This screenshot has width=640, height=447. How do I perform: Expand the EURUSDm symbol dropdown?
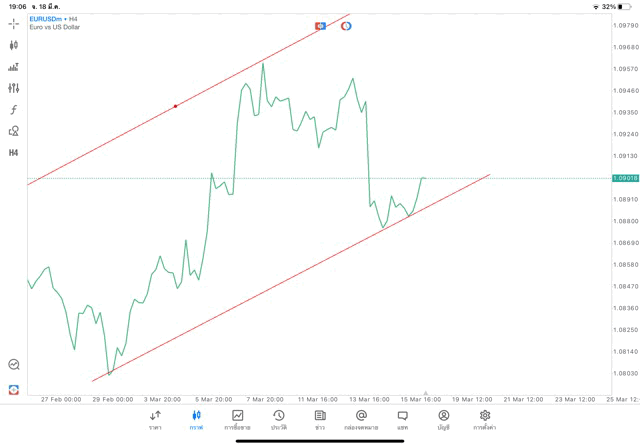[47, 19]
